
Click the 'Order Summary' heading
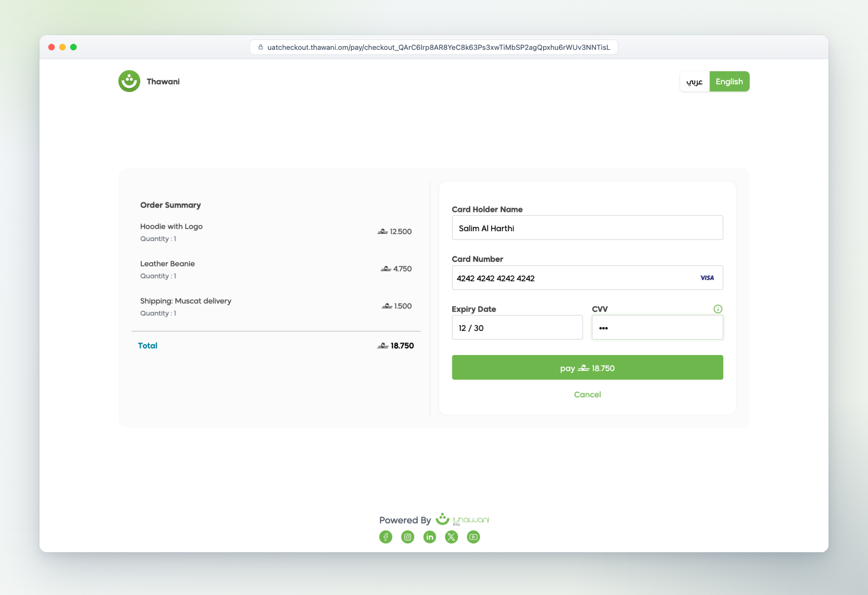pyautogui.click(x=170, y=205)
